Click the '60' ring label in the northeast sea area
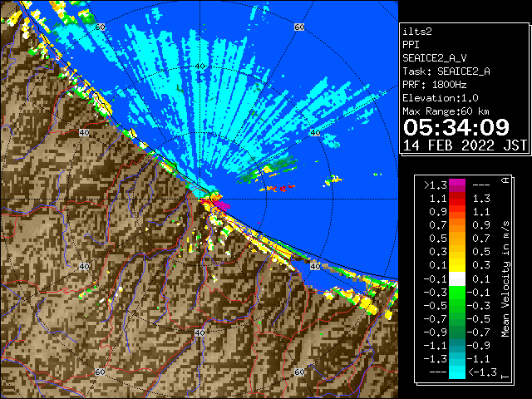 (299, 27)
